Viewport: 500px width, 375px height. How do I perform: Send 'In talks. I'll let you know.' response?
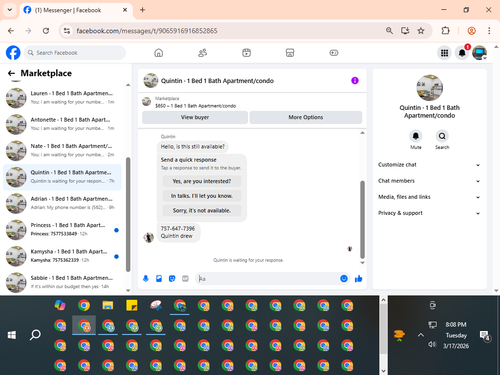202,196
